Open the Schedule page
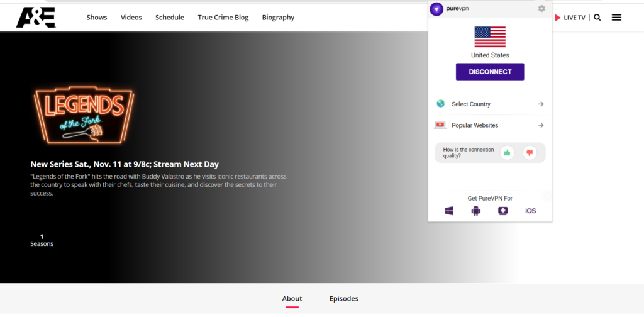 (170, 18)
